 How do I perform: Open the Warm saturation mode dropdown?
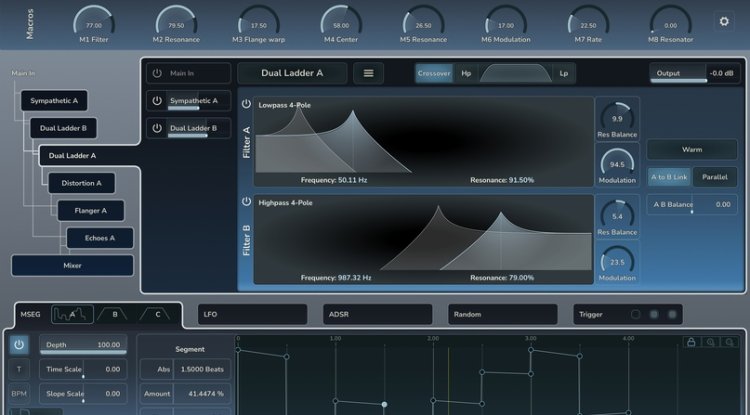click(692, 150)
